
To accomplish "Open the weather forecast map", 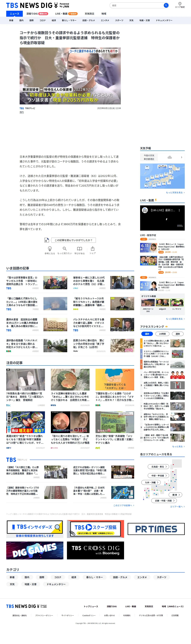I will (162, 176).
